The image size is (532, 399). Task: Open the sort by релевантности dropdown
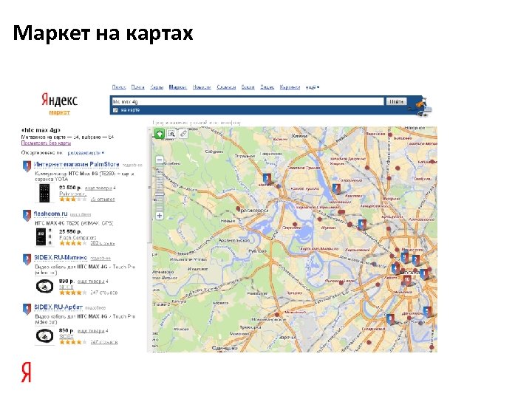coord(86,153)
